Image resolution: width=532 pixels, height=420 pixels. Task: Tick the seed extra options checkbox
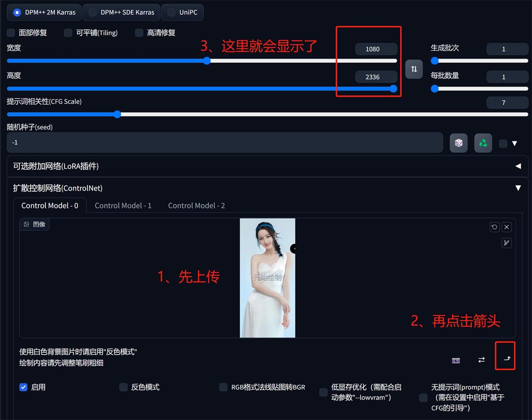coord(503,143)
